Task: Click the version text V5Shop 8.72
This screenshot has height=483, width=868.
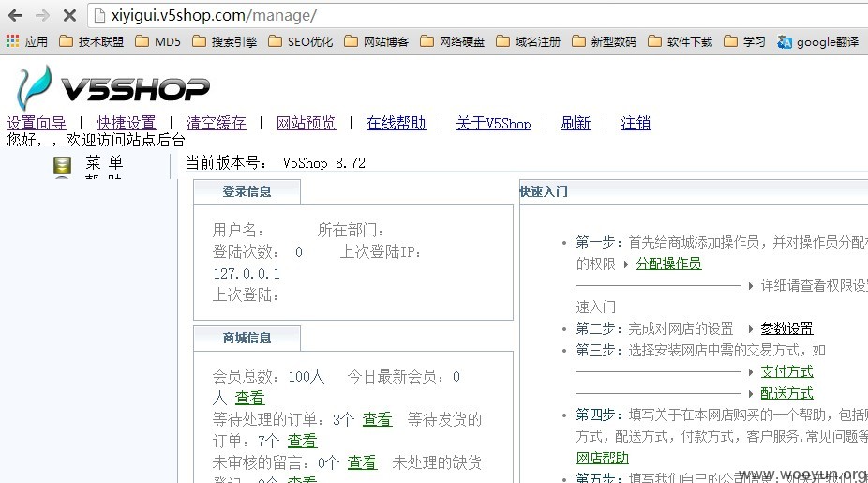Action: click(323, 163)
